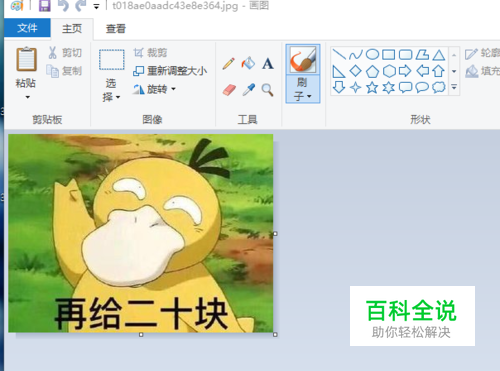Viewport: 500px width, 371px height.
Task: Select the Text tool letter A
Action: point(268,63)
